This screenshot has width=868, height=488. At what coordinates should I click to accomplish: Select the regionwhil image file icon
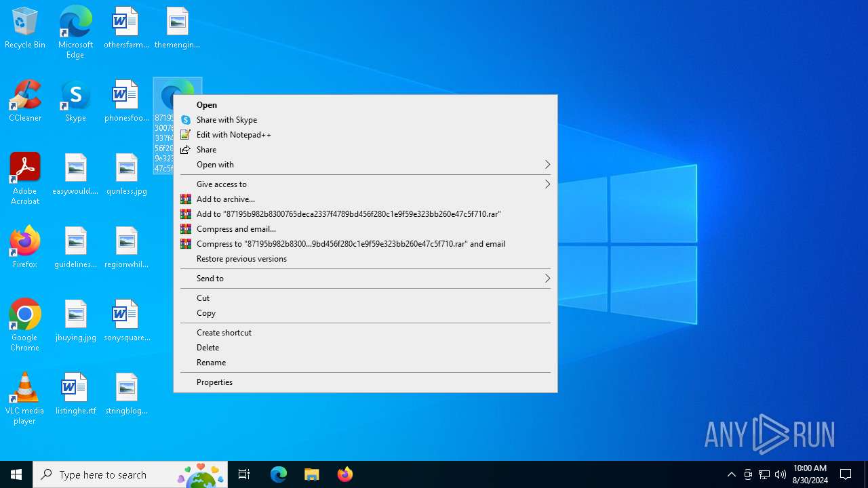pos(126,248)
